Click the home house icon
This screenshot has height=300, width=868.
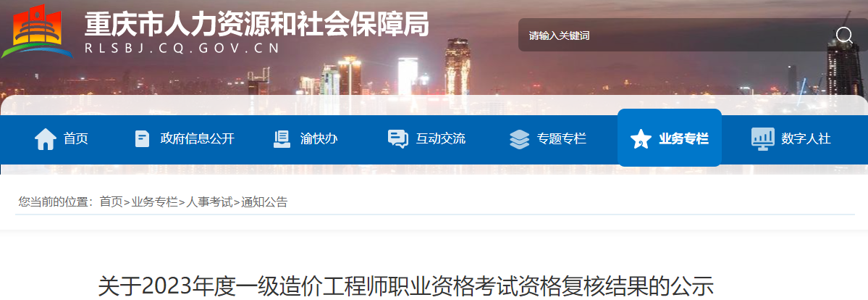(46, 138)
